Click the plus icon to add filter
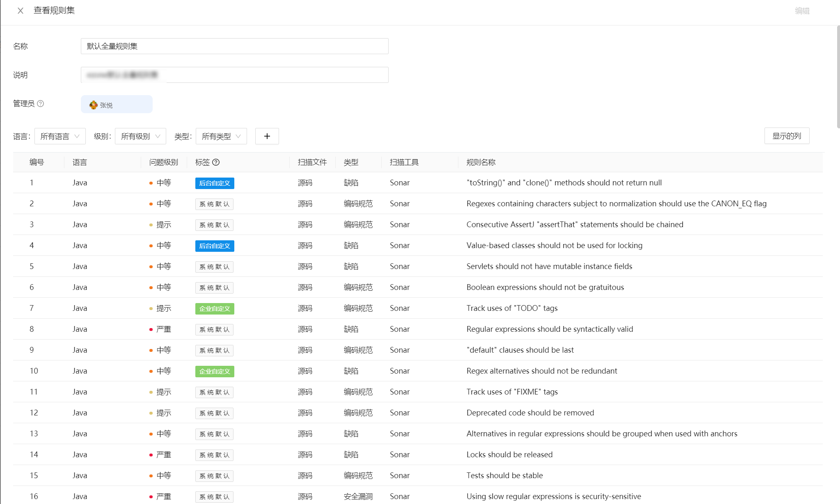 267,136
